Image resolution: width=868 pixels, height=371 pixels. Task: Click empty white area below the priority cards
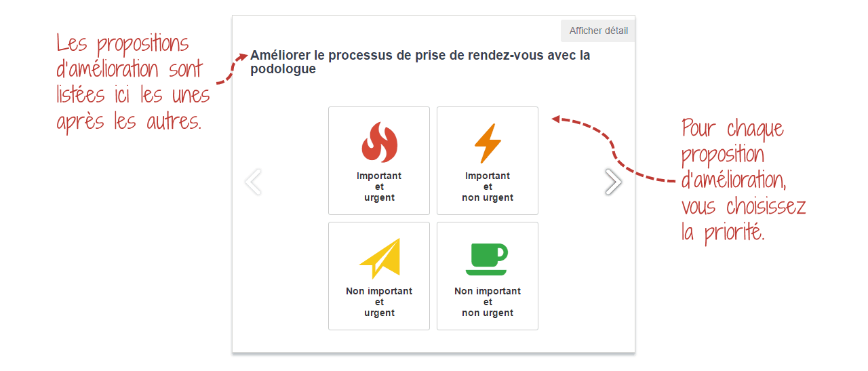pos(433,341)
